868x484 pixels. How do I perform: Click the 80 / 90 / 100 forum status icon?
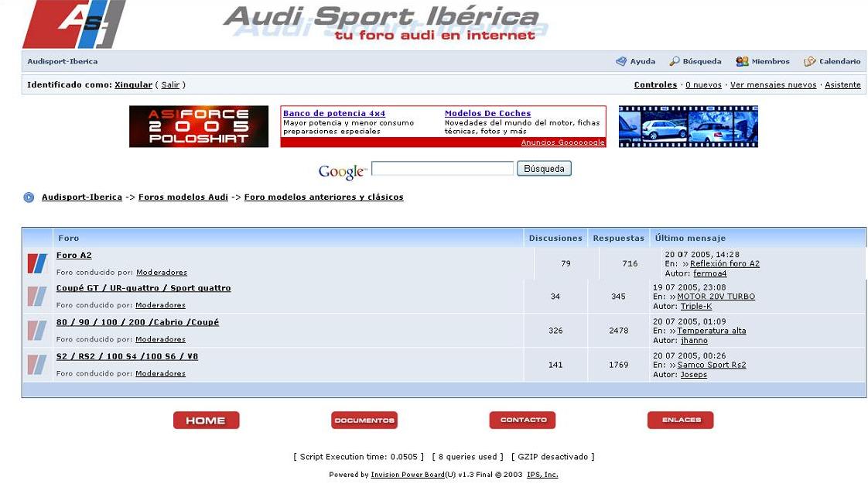[x=37, y=331]
